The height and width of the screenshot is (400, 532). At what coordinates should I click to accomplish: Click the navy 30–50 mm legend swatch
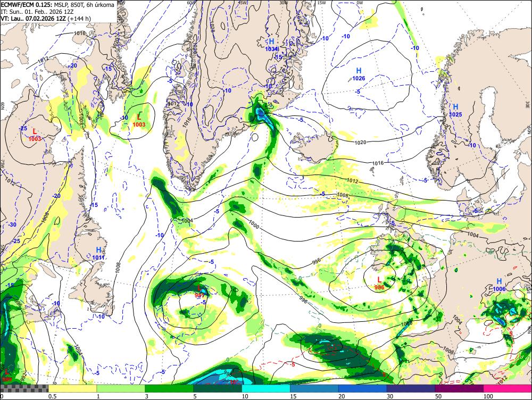pyautogui.click(x=411, y=388)
